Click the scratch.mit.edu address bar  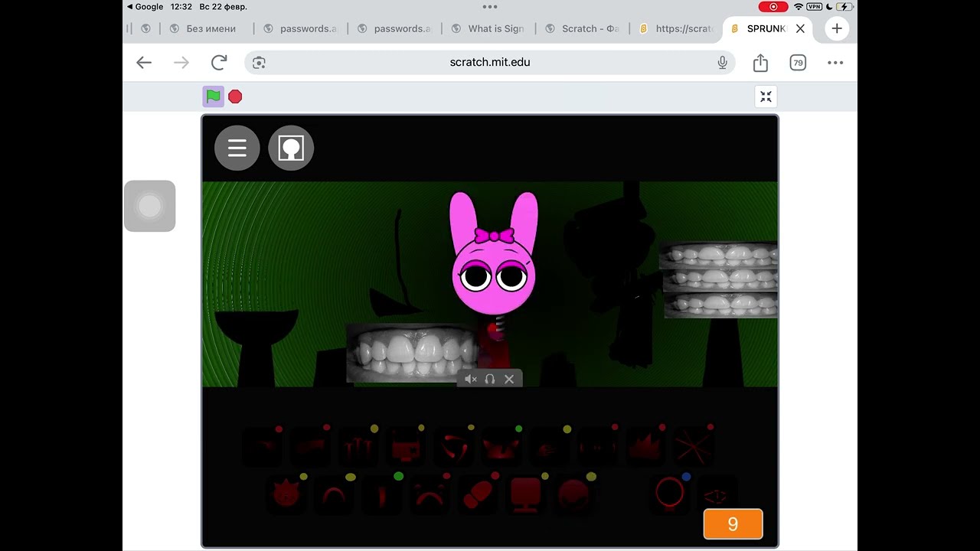[490, 63]
